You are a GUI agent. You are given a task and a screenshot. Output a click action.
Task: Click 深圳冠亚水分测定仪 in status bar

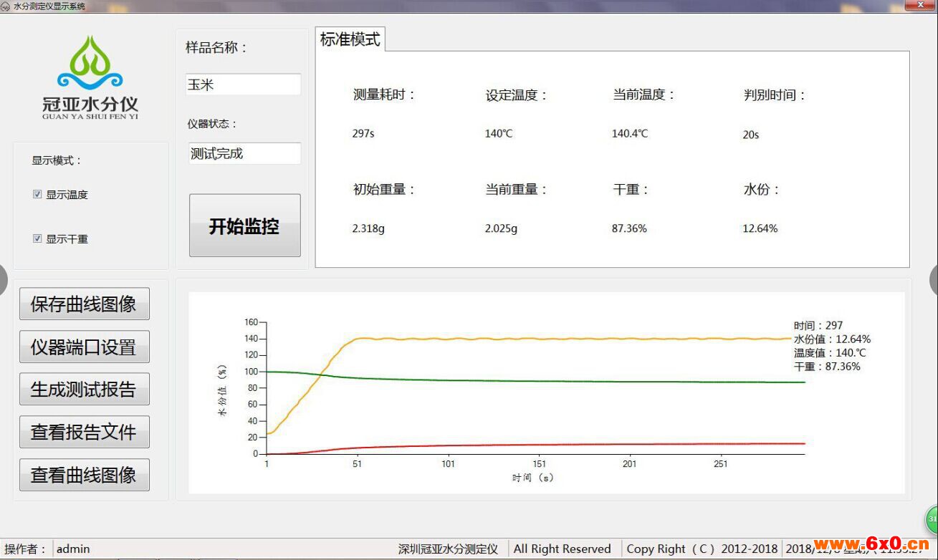click(x=448, y=549)
